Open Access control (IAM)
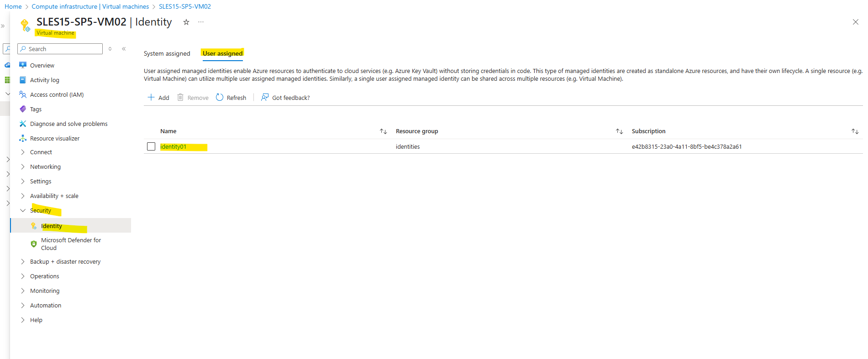 57,94
